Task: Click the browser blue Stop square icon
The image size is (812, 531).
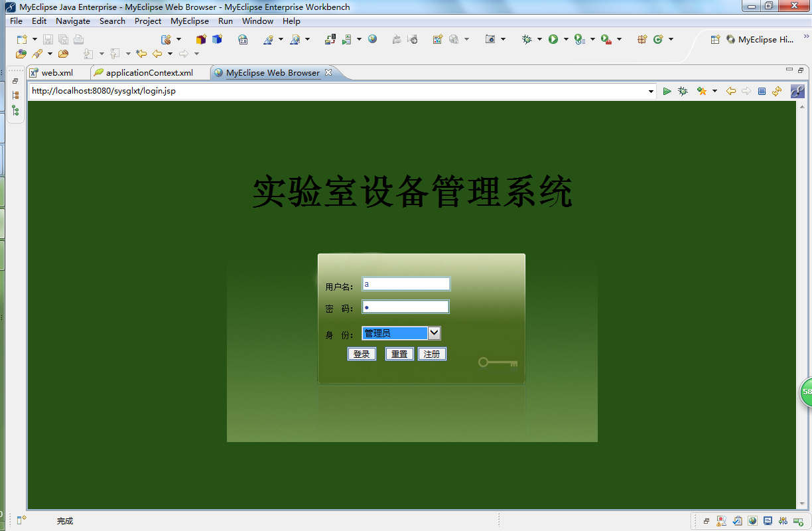Action: (x=762, y=91)
